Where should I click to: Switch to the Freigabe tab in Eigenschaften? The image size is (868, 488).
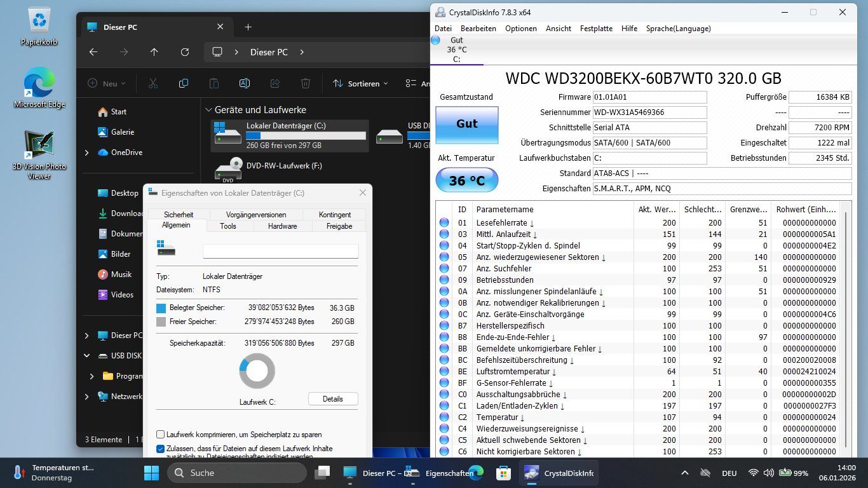point(339,226)
